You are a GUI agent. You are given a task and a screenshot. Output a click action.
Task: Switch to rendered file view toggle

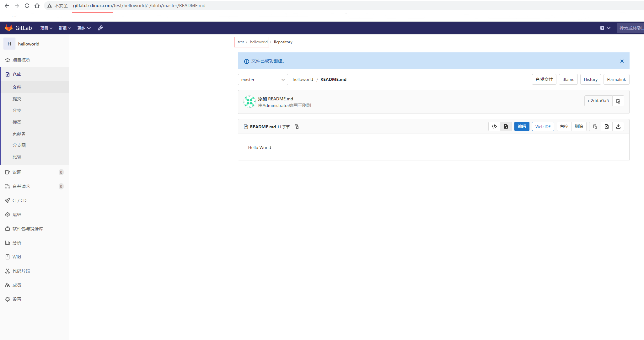[x=506, y=126]
